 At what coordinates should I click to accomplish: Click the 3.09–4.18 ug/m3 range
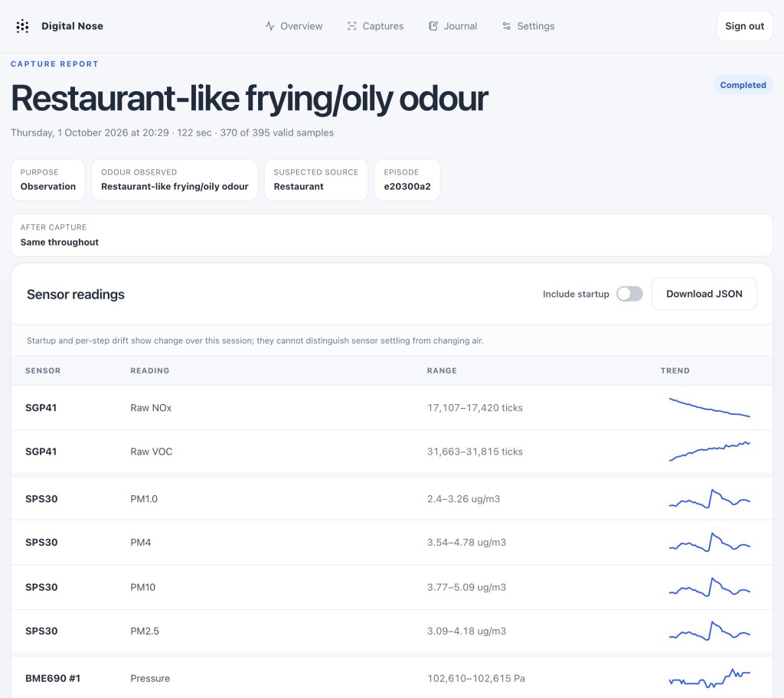(466, 631)
